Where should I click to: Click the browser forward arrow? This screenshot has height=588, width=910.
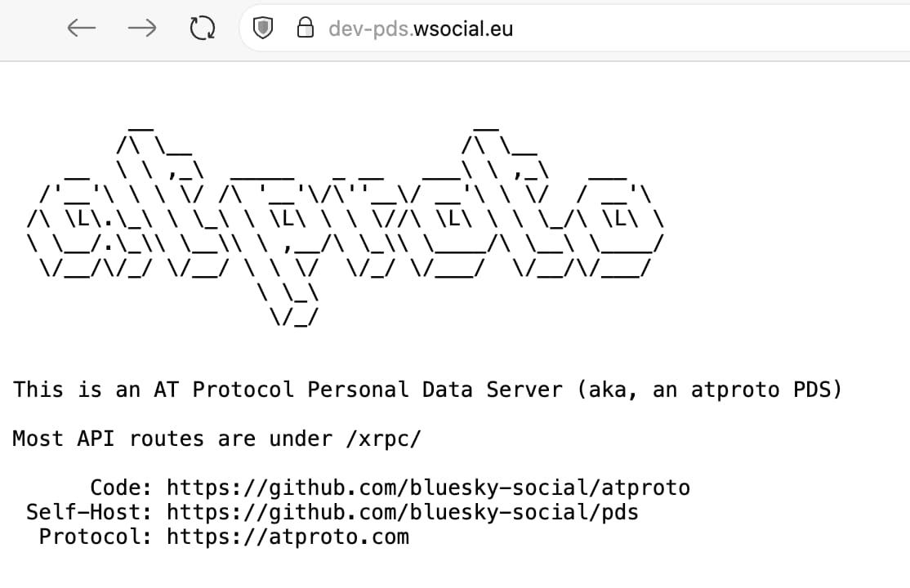(x=142, y=29)
